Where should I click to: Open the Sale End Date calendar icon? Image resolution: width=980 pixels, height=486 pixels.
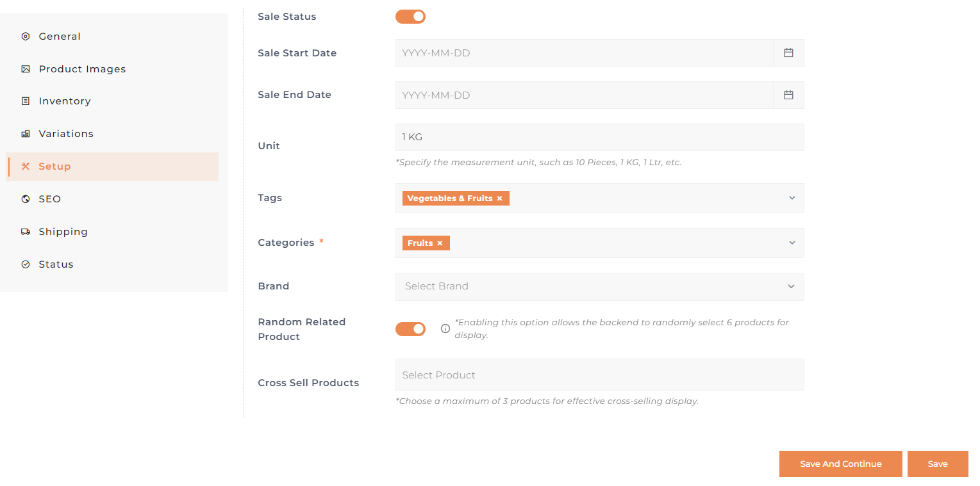click(788, 95)
